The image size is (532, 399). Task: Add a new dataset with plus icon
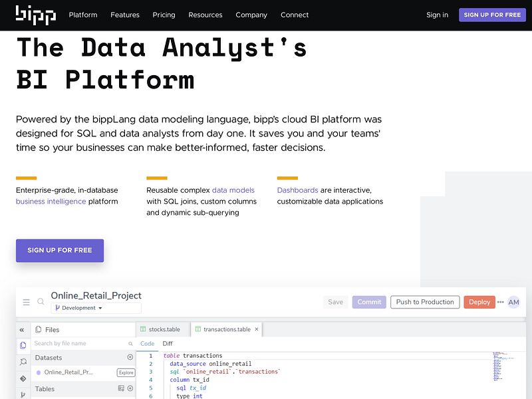(130, 357)
